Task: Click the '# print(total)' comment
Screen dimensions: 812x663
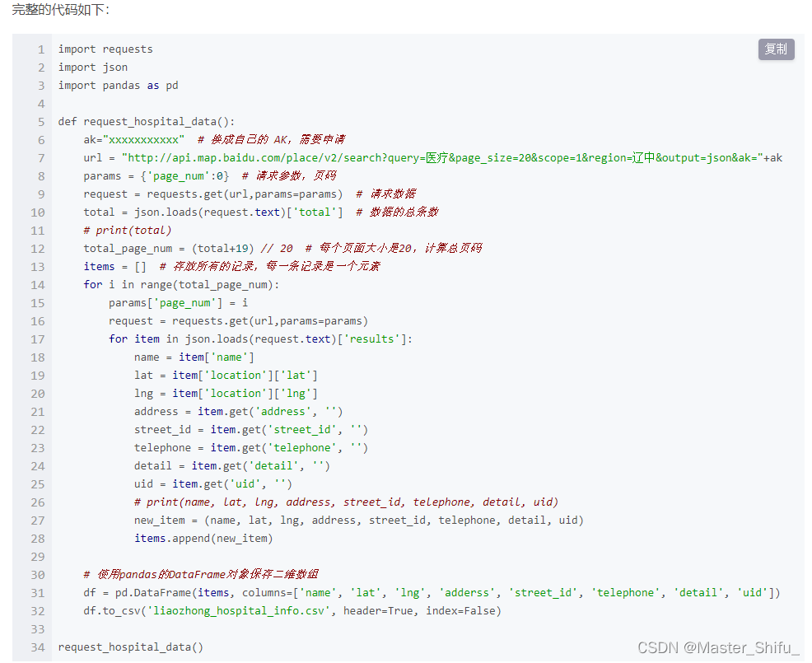Action: 128,231
